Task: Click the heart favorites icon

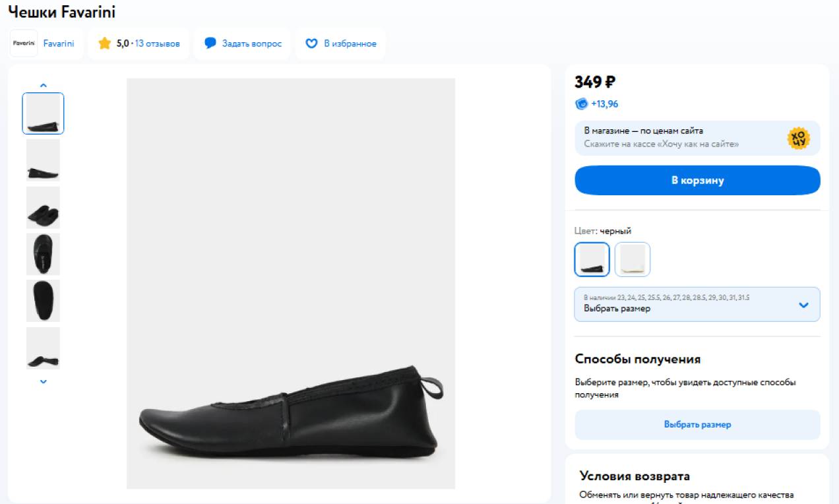Action: click(311, 44)
